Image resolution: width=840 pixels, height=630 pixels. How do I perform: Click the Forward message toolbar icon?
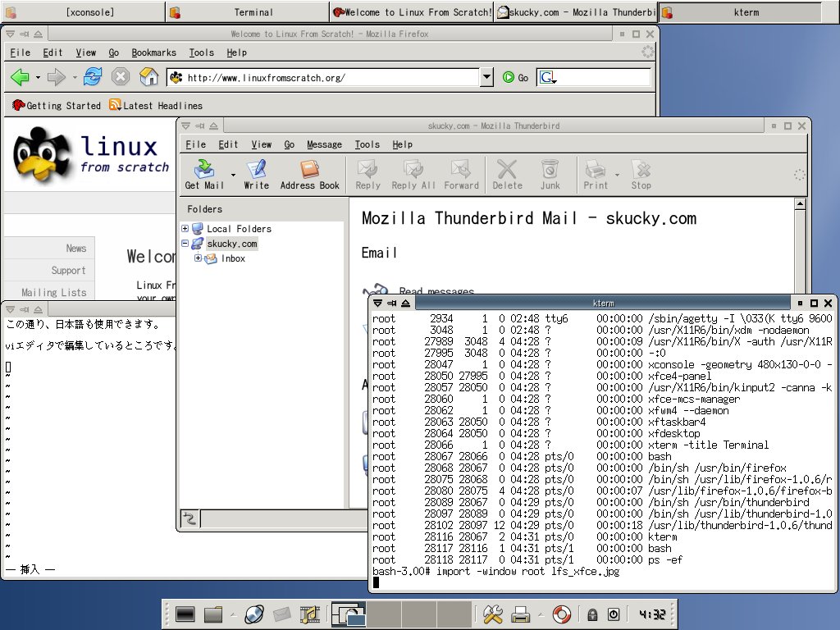pyautogui.click(x=461, y=175)
